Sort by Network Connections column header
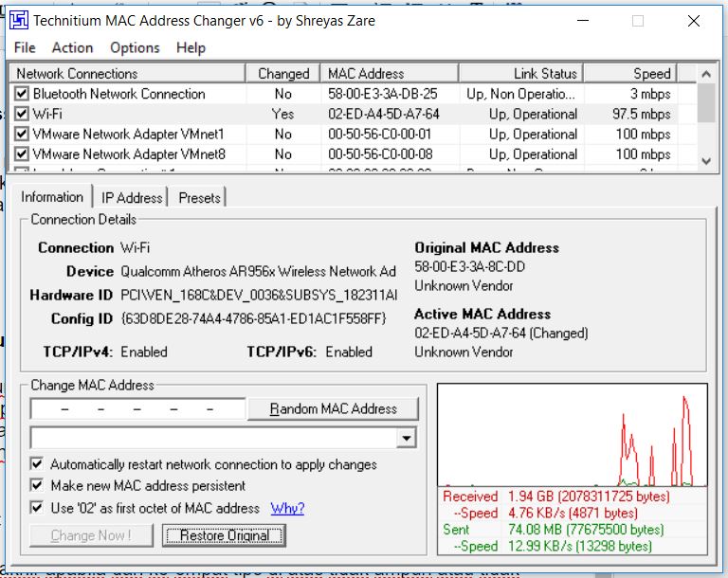The width and height of the screenshot is (728, 578). click(x=127, y=73)
